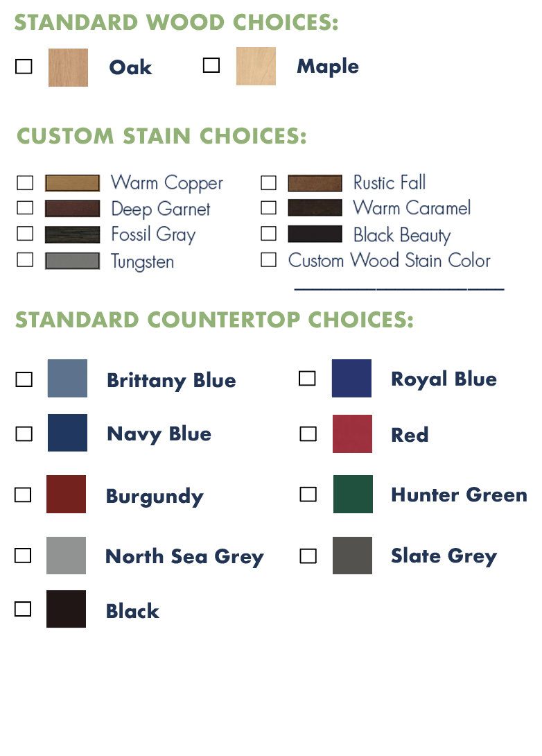Screen dimensions: 542x756
Task: Check the Oak wood checkbox
Action: [24, 66]
